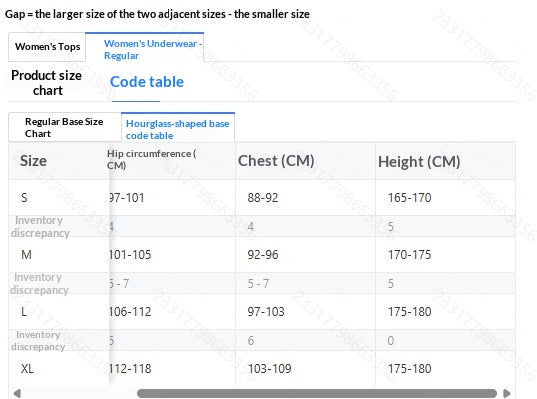Click the 112-118 hip value cell
The image size is (537, 399).
pos(172,369)
